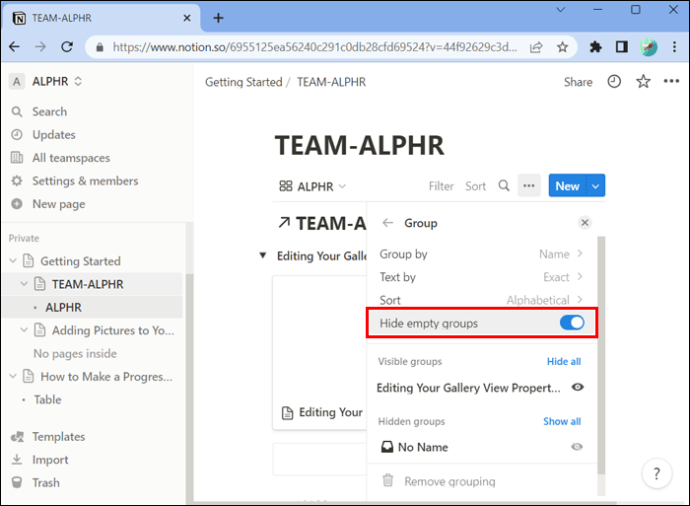Image resolution: width=690 pixels, height=506 pixels.
Task: Open the database search magnifier icon
Action: click(504, 186)
